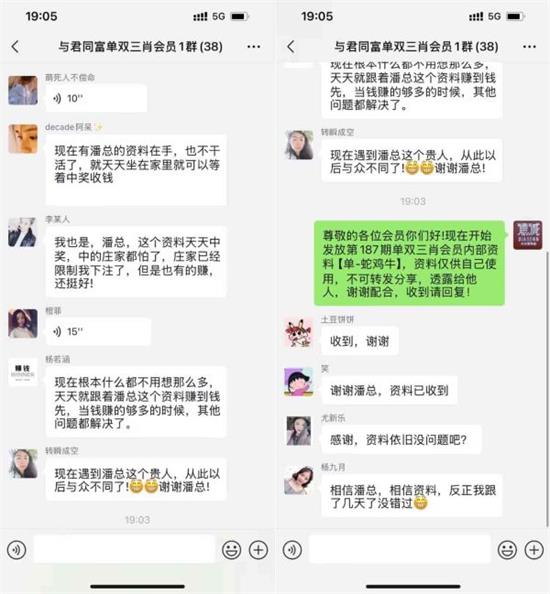550x594 pixels.
Task: Open the group title 与君同富单双三肖会员1群 in right chat
Action: (416, 47)
